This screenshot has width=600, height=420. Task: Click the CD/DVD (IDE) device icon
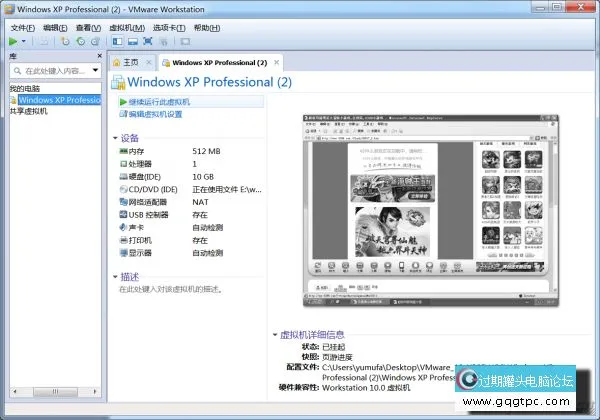(123, 189)
